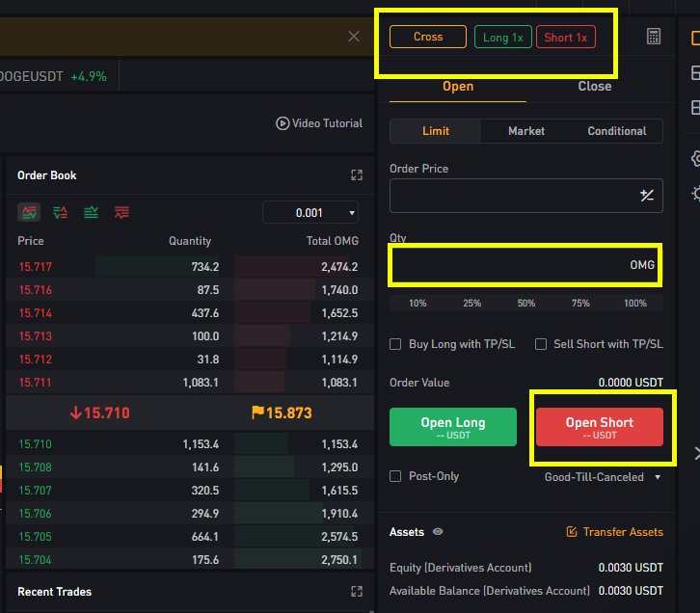Viewport: 700px width, 613px height.
Task: Expand the Order Book panel
Action: pos(356,174)
